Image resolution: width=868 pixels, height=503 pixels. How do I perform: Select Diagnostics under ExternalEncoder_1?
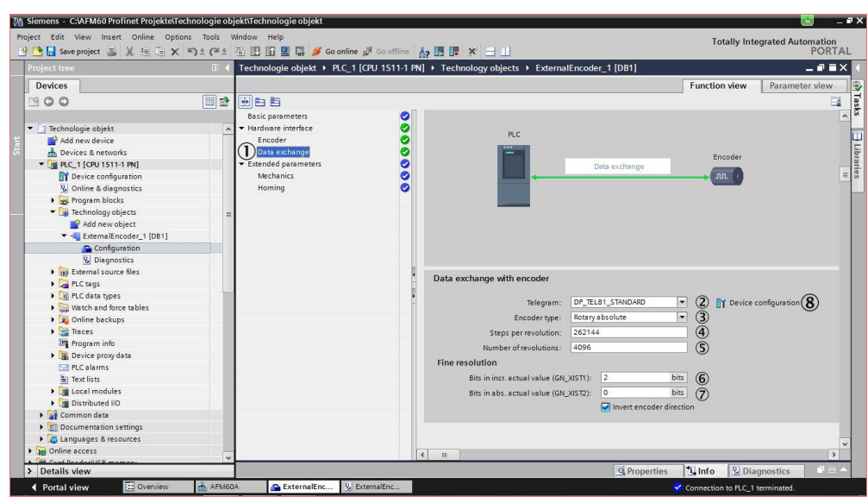tap(113, 260)
